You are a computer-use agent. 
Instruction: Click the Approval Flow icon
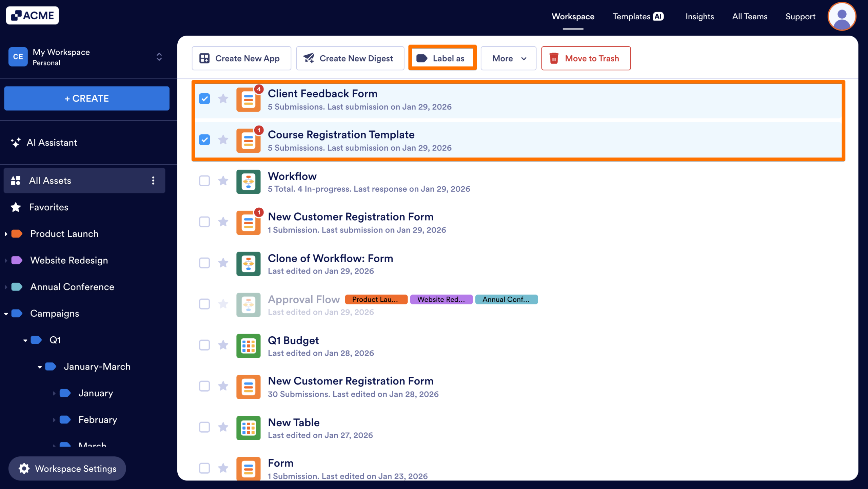coord(249,305)
